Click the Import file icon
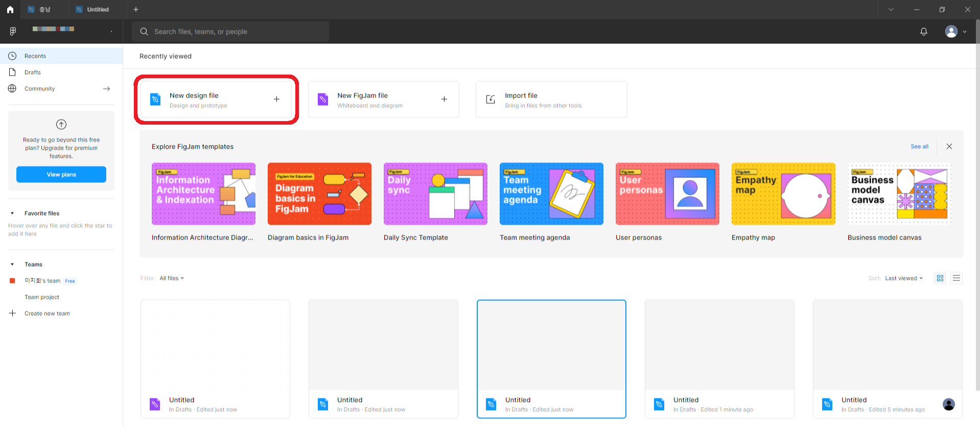The image size is (980, 426). pyautogui.click(x=491, y=99)
